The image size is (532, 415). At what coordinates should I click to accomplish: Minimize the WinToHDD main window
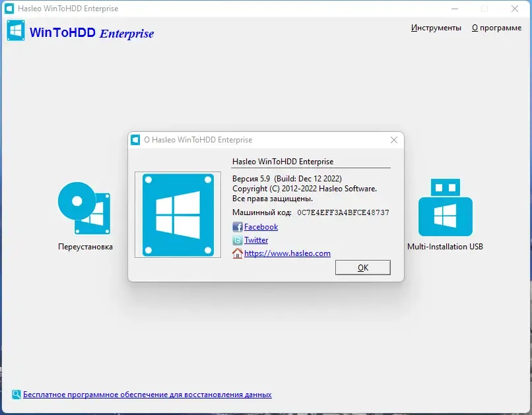pos(455,9)
